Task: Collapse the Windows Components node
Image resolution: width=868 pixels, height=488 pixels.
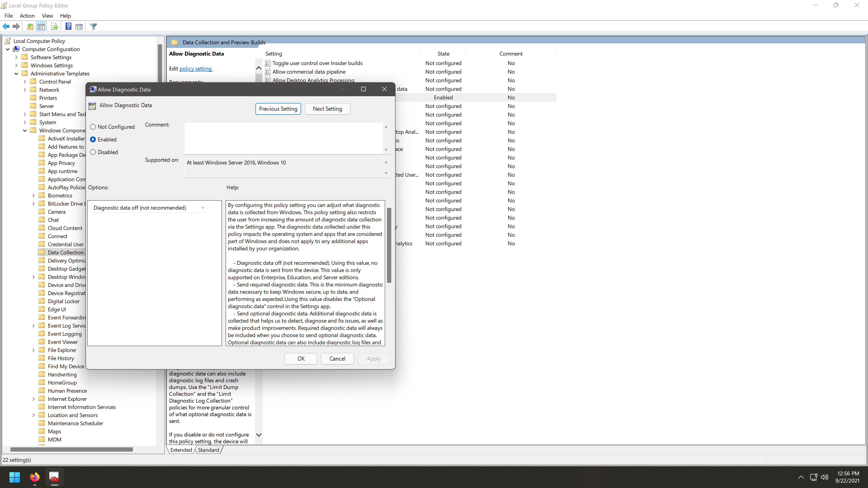Action: coord(25,130)
